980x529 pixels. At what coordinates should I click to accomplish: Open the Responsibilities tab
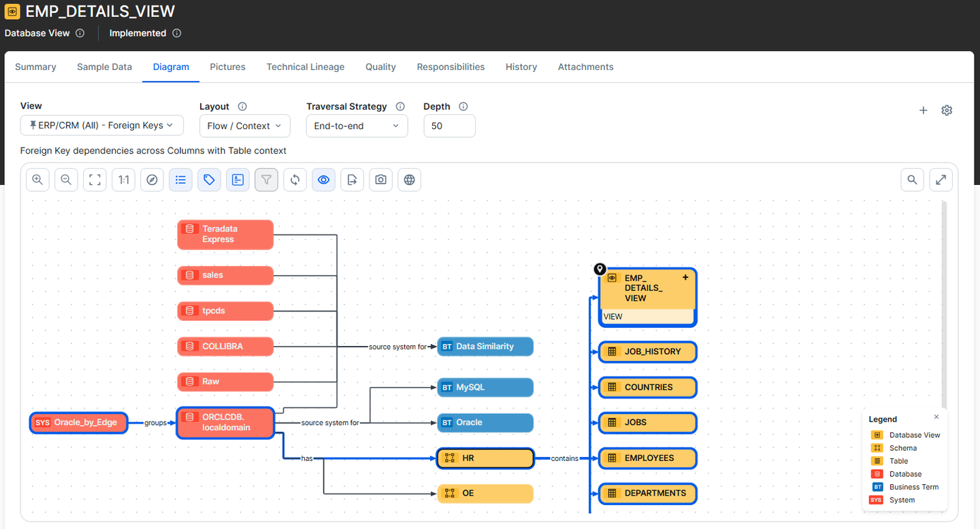pyautogui.click(x=451, y=67)
